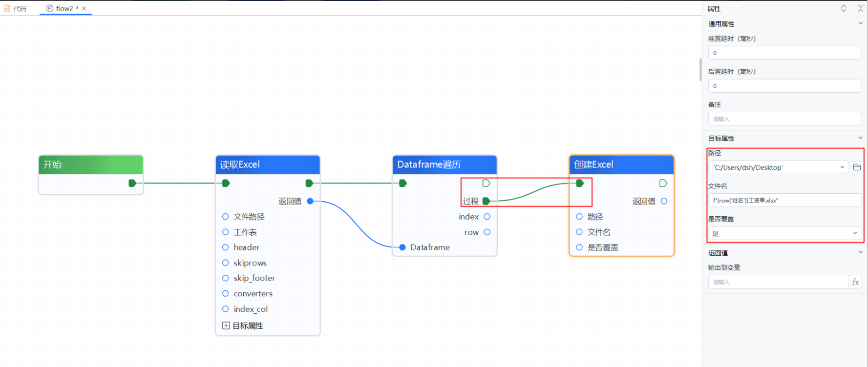Click the 读取Excel 返回值 output port
The height and width of the screenshot is (367, 868).
pos(310,201)
